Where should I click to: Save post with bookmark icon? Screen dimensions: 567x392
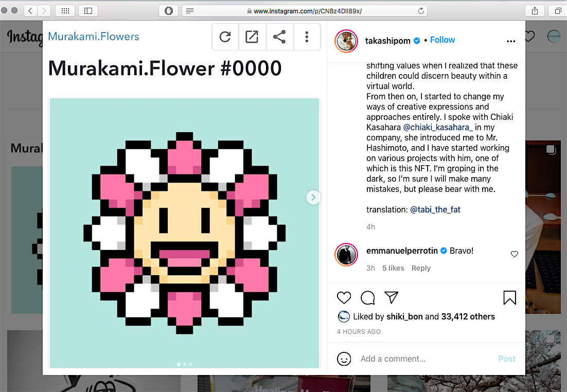pos(509,298)
